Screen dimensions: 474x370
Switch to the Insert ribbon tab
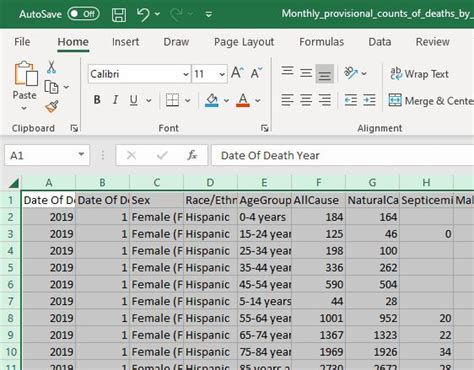pyautogui.click(x=125, y=42)
